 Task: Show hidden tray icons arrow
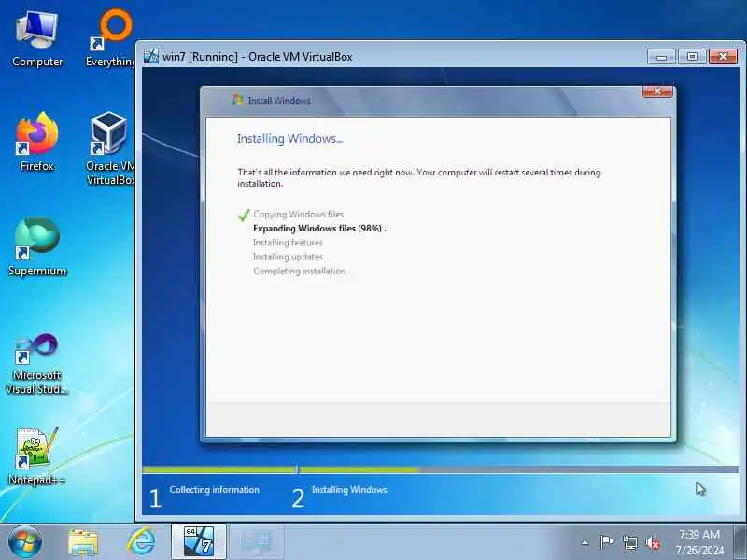click(x=585, y=542)
